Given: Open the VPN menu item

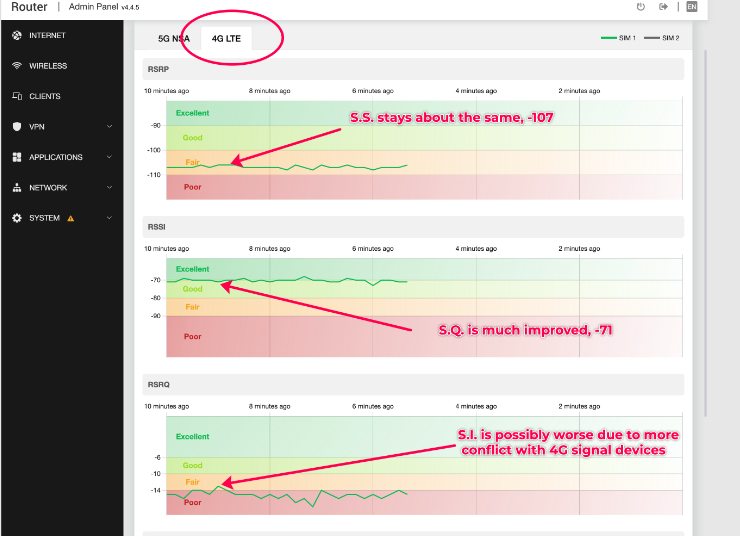Looking at the screenshot, I should coord(62,126).
